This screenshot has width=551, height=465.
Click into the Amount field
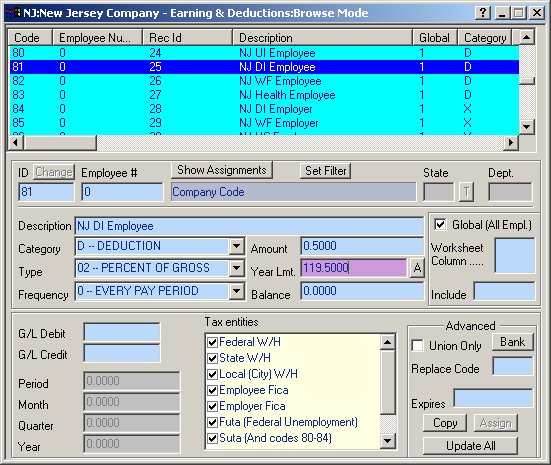click(x=362, y=246)
